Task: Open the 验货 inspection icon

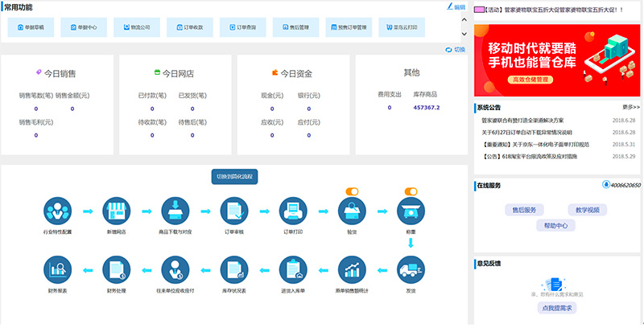Action: (352, 211)
